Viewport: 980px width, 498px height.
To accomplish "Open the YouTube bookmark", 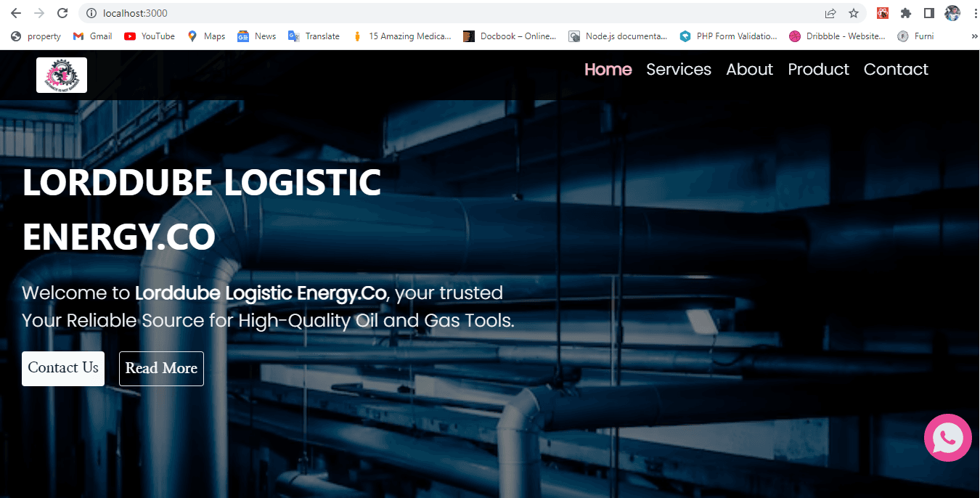I will click(x=149, y=36).
